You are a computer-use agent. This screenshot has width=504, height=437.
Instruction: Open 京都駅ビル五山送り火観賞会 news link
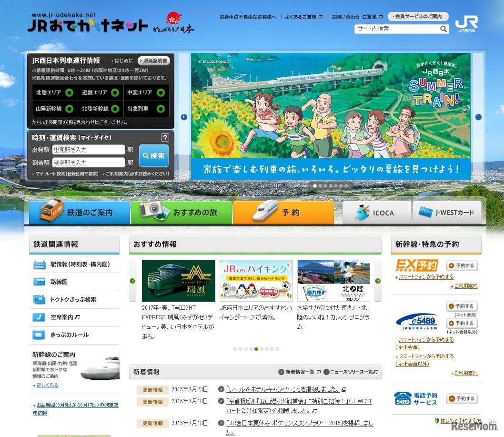pyautogui.click(x=299, y=406)
